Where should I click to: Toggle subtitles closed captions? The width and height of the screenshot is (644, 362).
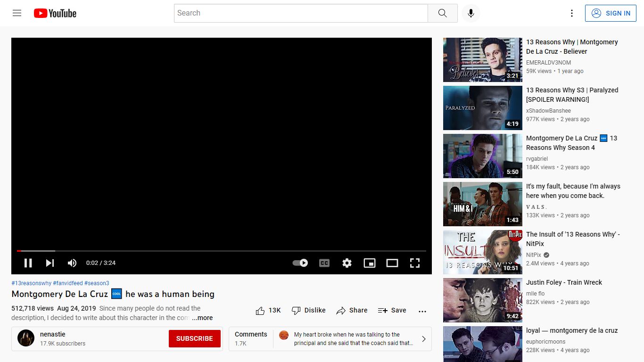pyautogui.click(x=324, y=263)
